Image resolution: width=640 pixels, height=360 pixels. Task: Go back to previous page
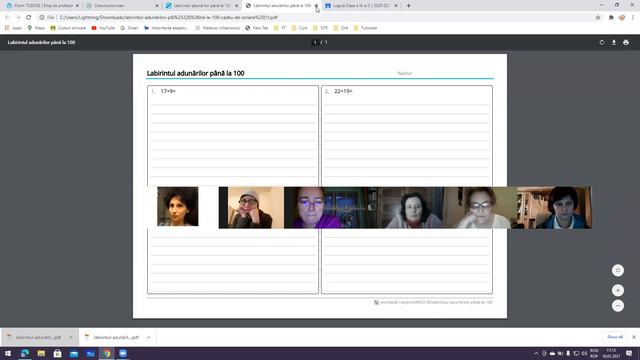(7, 18)
